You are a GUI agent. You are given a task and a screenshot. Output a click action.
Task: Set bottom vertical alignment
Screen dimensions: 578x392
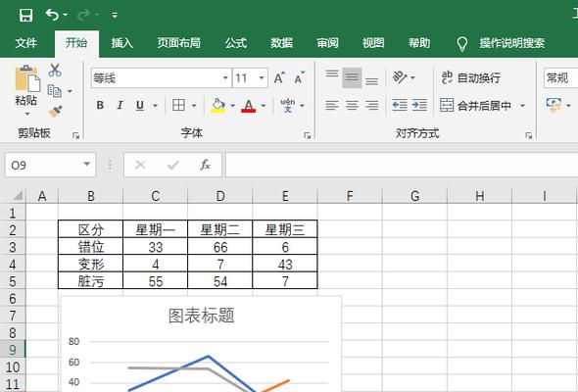371,81
